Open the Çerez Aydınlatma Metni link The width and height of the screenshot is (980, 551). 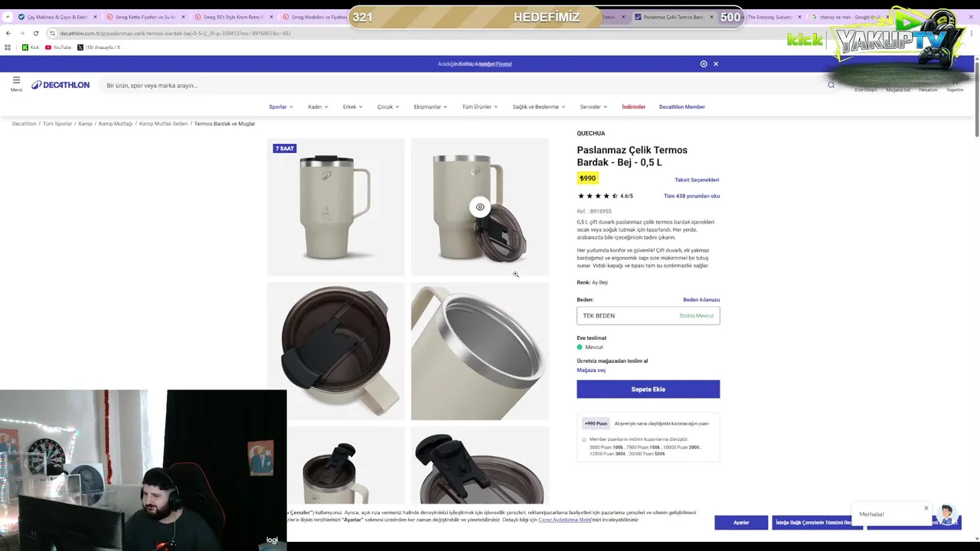pos(565,520)
